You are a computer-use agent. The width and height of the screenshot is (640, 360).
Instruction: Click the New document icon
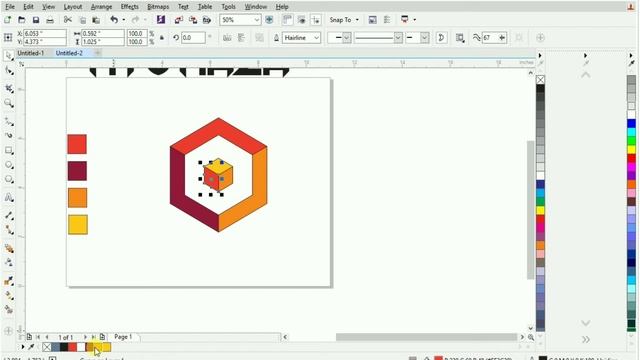tap(7, 20)
